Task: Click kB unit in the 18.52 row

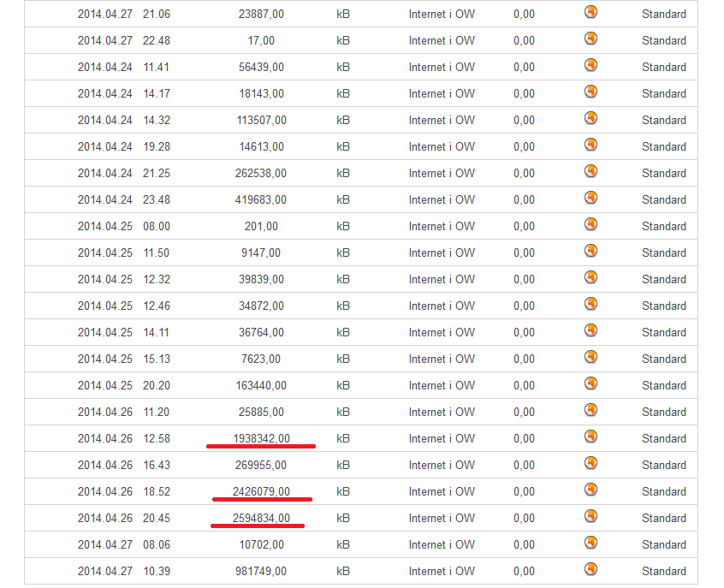Action: click(343, 492)
